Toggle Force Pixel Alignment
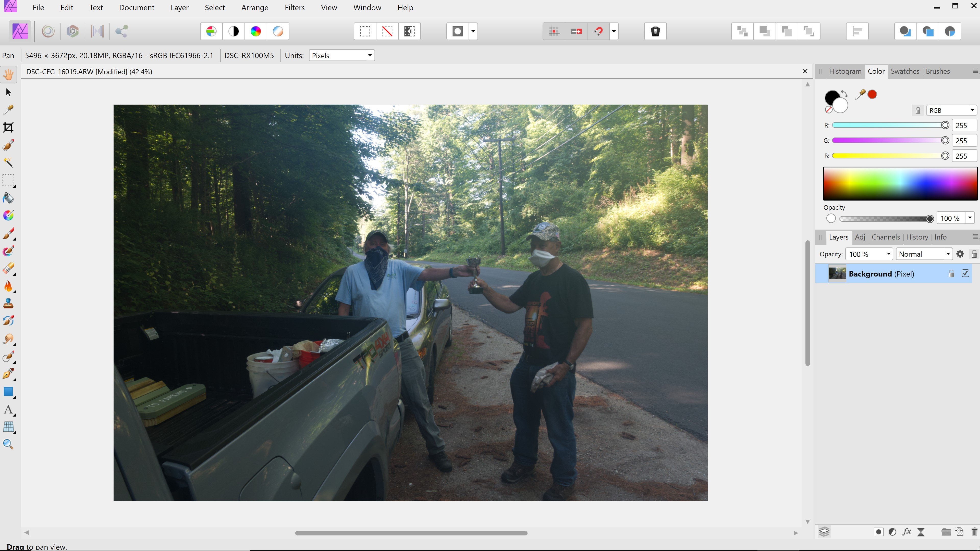Image resolution: width=980 pixels, height=551 pixels. coord(554,31)
